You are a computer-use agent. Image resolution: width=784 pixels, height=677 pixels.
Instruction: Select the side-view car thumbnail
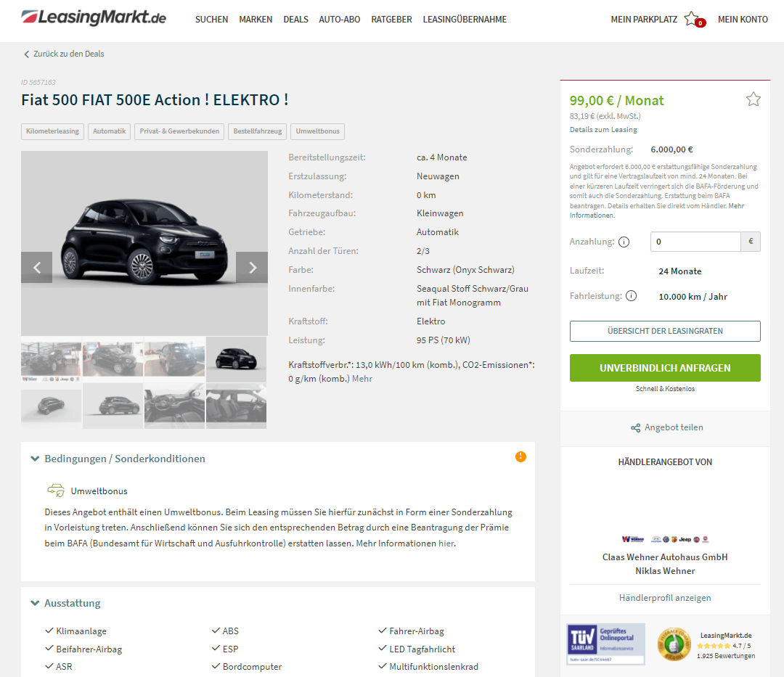(x=113, y=406)
